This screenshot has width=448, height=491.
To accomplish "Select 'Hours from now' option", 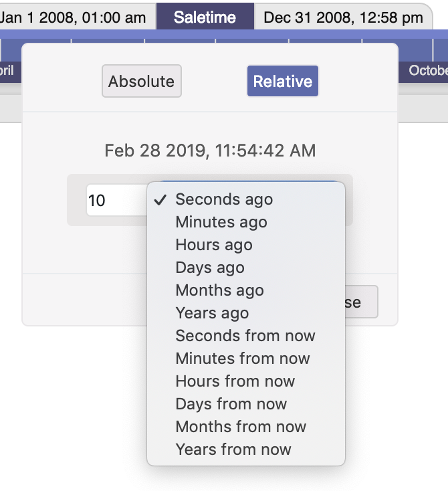I will coord(235,381).
